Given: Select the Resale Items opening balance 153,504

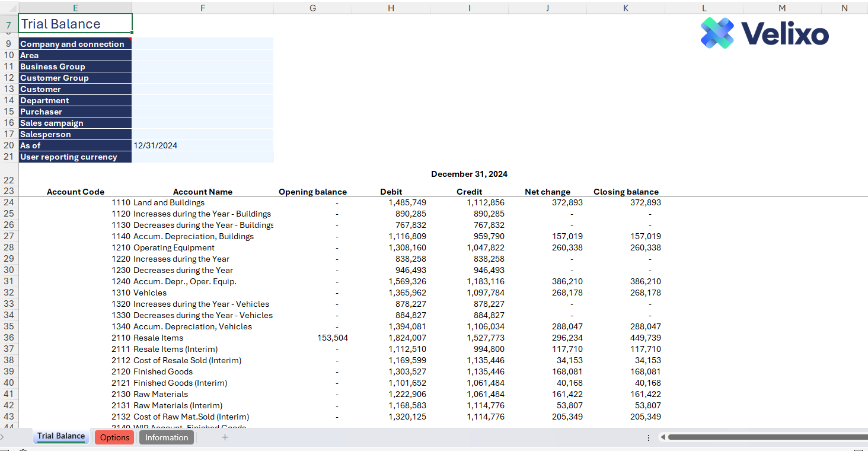Looking at the screenshot, I should [333, 338].
